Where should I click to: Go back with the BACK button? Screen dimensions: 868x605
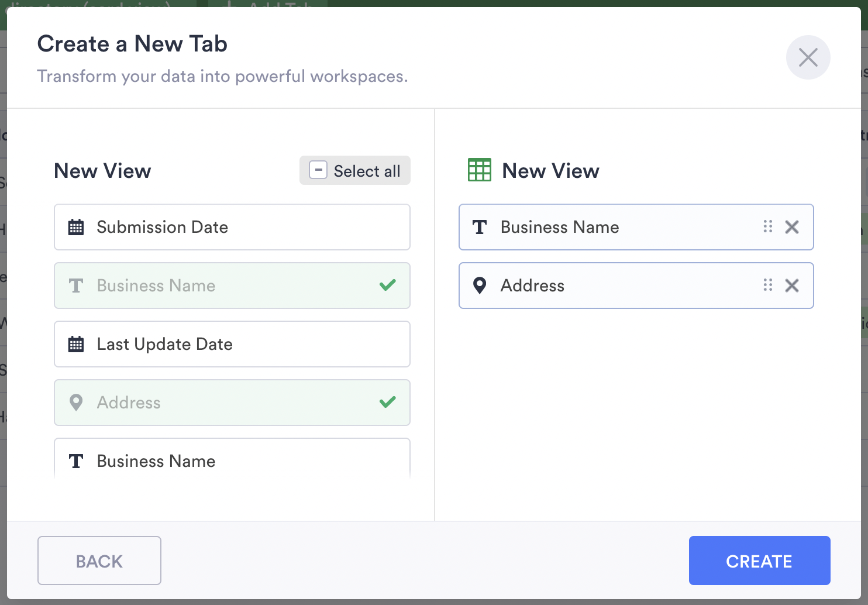99,561
